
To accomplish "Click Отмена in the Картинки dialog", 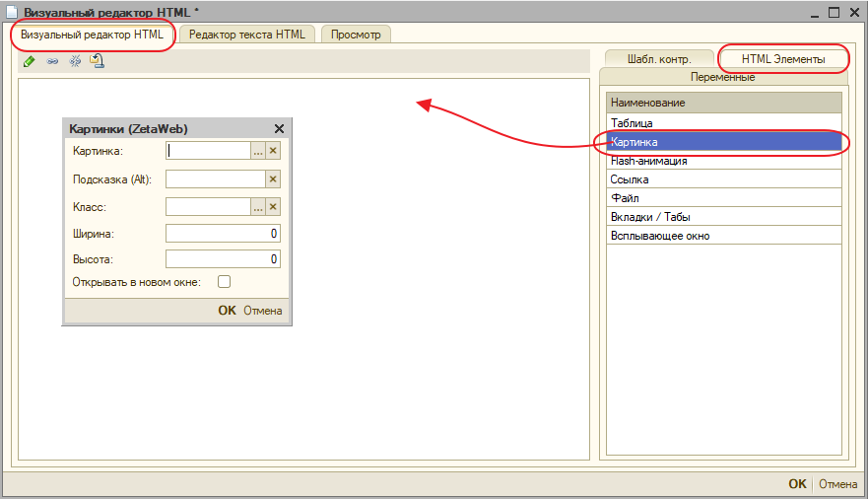I will click(262, 310).
